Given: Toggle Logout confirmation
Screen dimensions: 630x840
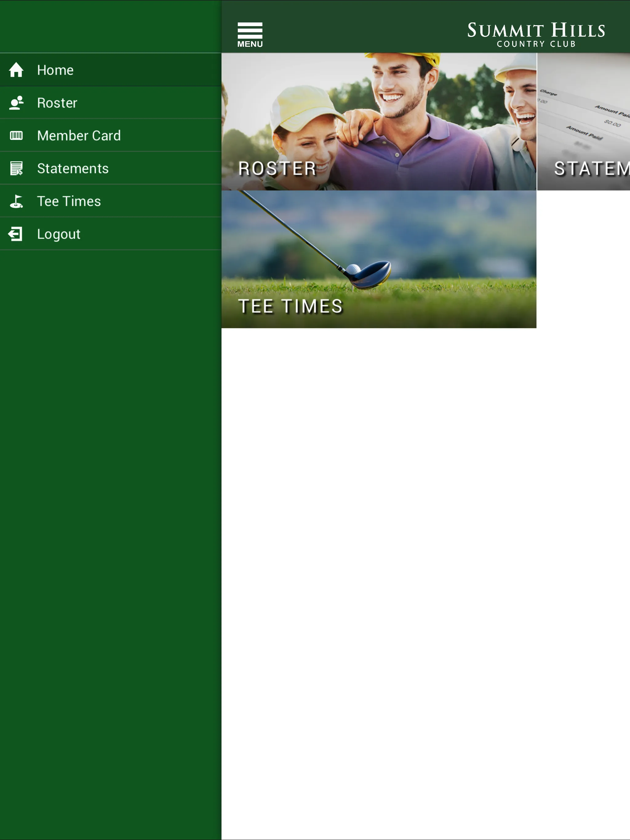Looking at the screenshot, I should tap(110, 233).
